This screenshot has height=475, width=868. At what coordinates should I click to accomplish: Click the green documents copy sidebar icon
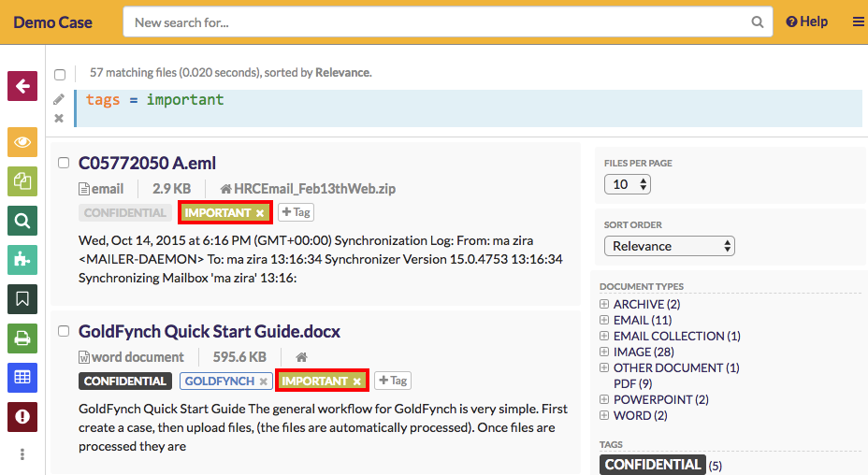coord(22,181)
